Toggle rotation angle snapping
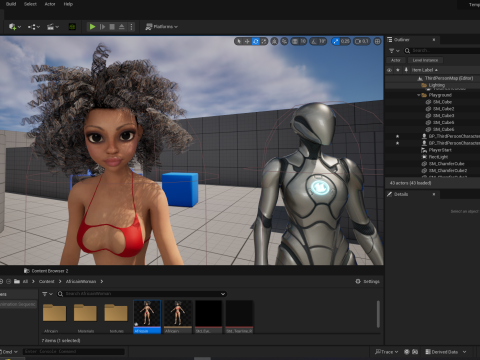 pos(314,41)
